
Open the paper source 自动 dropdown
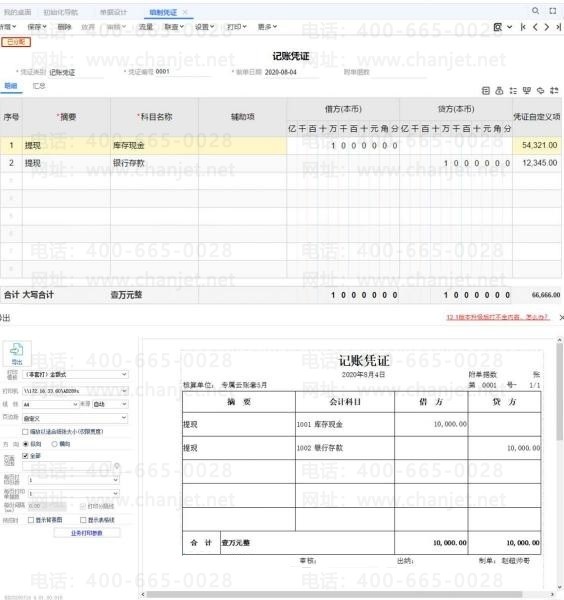110,404
